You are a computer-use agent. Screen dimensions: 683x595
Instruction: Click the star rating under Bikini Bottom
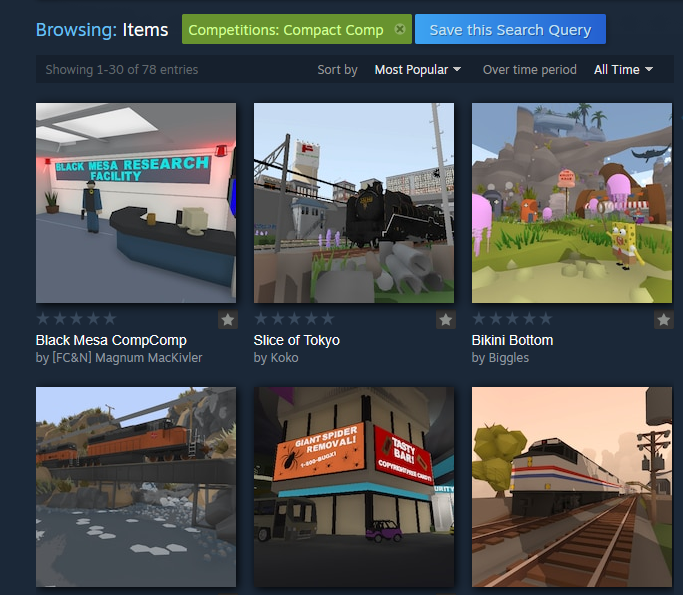pyautogui.click(x=512, y=319)
